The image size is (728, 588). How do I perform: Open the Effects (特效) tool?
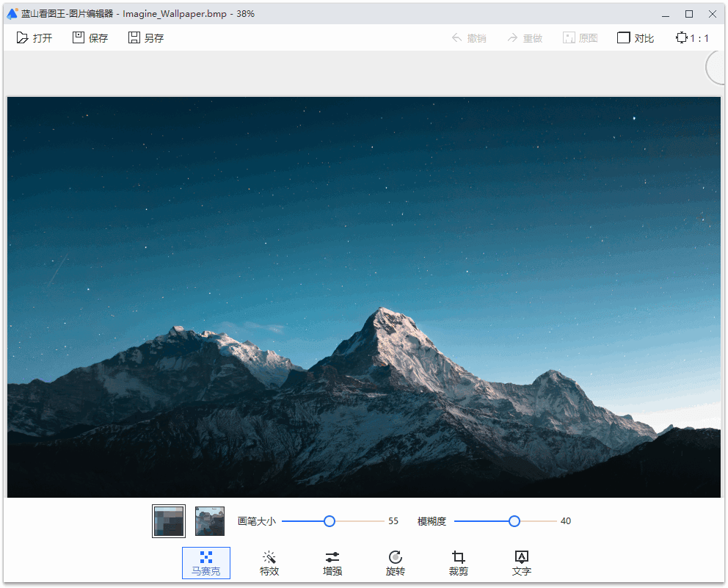coord(269,563)
